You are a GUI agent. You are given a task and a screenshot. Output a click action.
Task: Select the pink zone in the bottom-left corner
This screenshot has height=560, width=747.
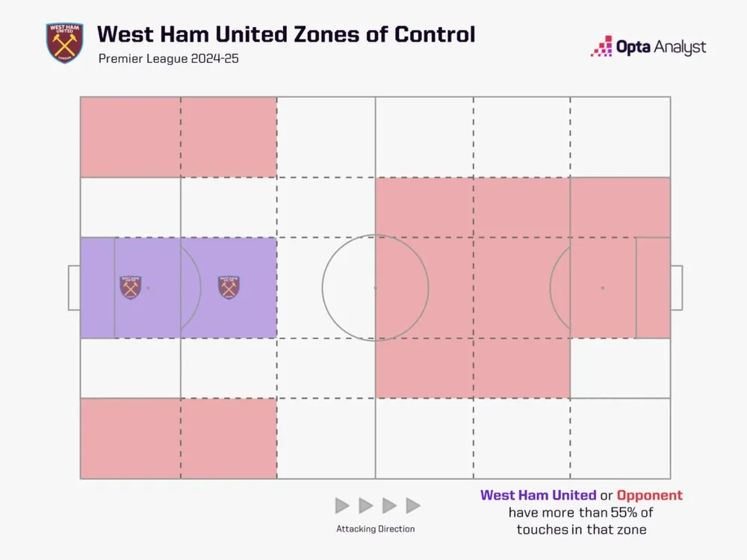coord(130,438)
